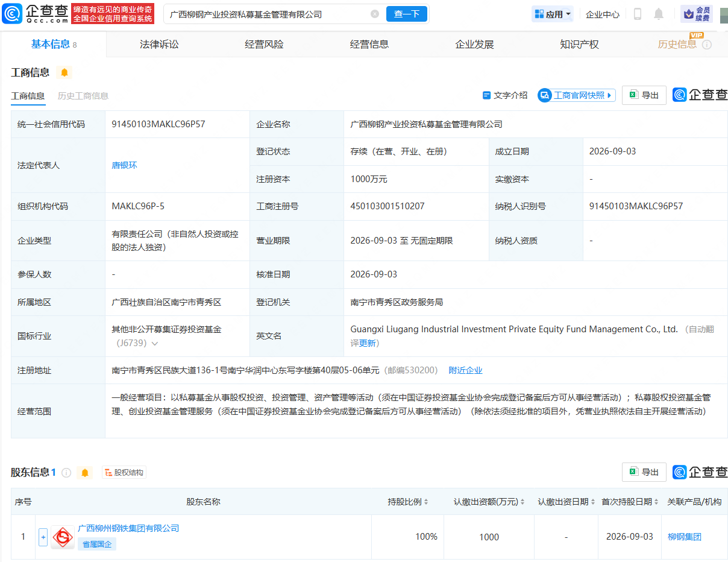Image resolution: width=728 pixels, height=562 pixels.
Task: Export 股东信息 with the 导出 button
Action: pos(644,472)
